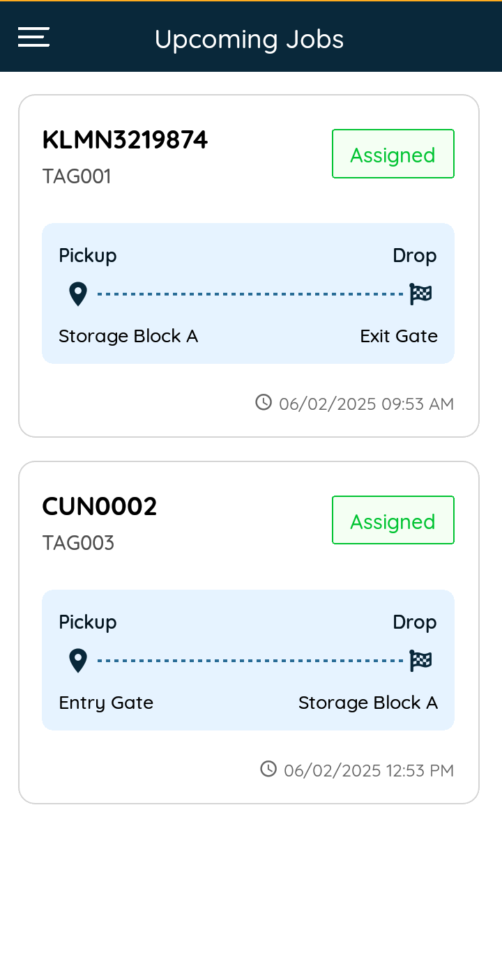The width and height of the screenshot is (502, 980).
Task: Tap Storage Block A pickup location
Action: (x=128, y=337)
